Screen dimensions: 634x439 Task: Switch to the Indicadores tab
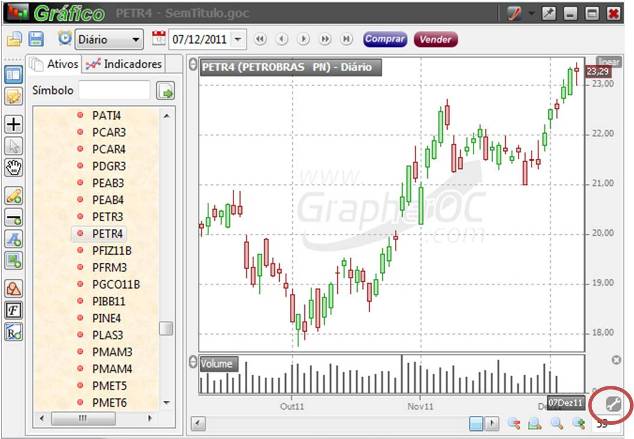tap(124, 64)
